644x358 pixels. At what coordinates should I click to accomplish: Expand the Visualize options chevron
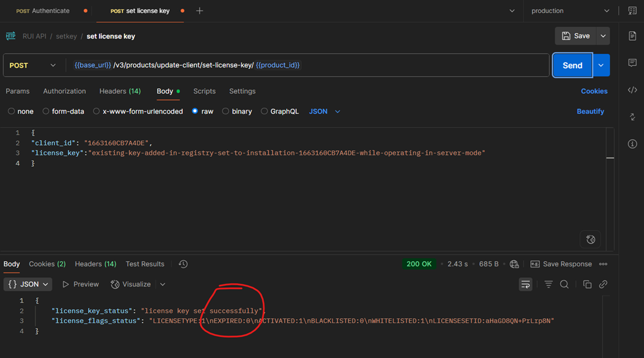[163, 284]
